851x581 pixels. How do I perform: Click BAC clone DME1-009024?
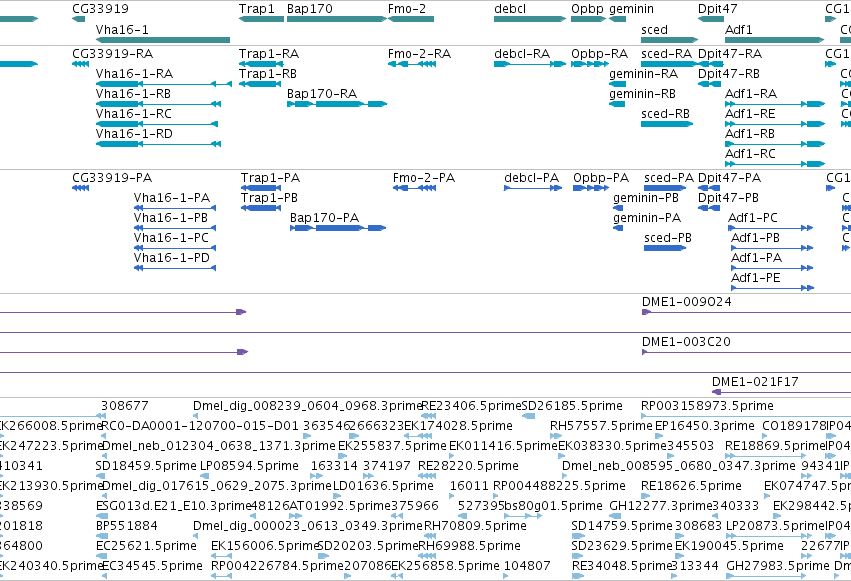687,302
